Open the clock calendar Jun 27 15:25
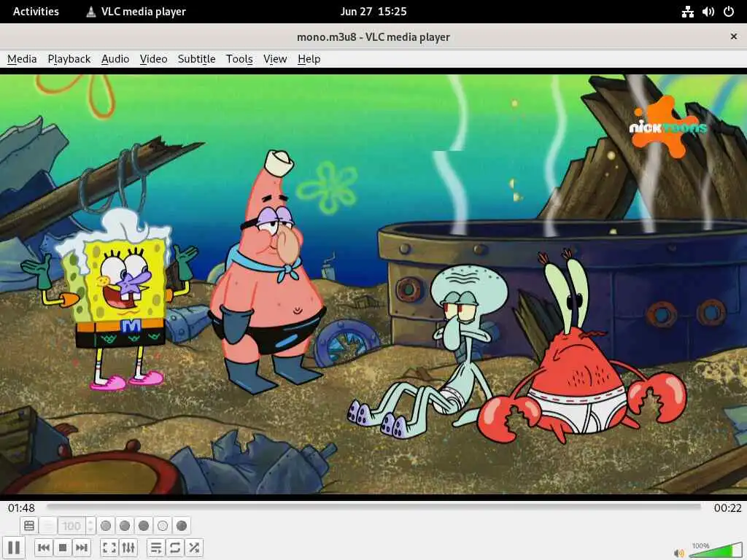 tap(373, 12)
